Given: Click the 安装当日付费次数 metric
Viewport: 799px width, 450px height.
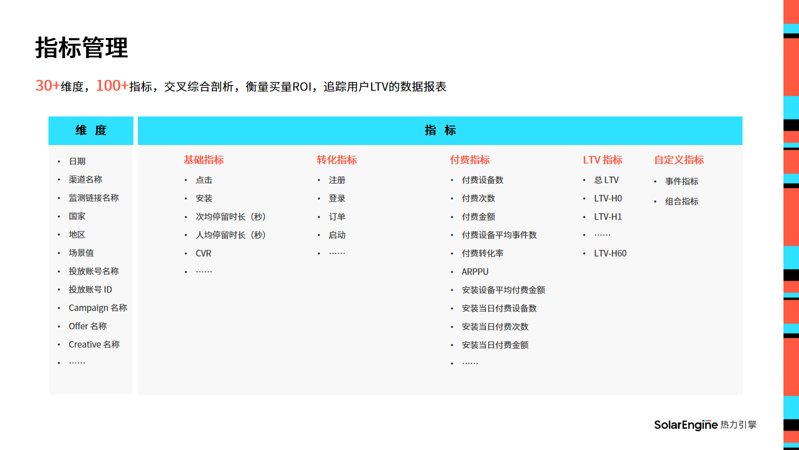Looking at the screenshot, I should click(x=495, y=327).
